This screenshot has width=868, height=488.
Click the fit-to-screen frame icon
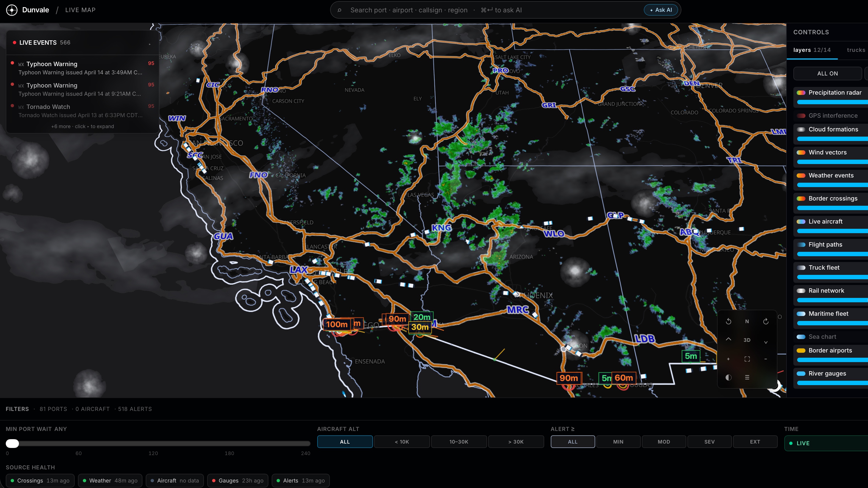pos(747,359)
